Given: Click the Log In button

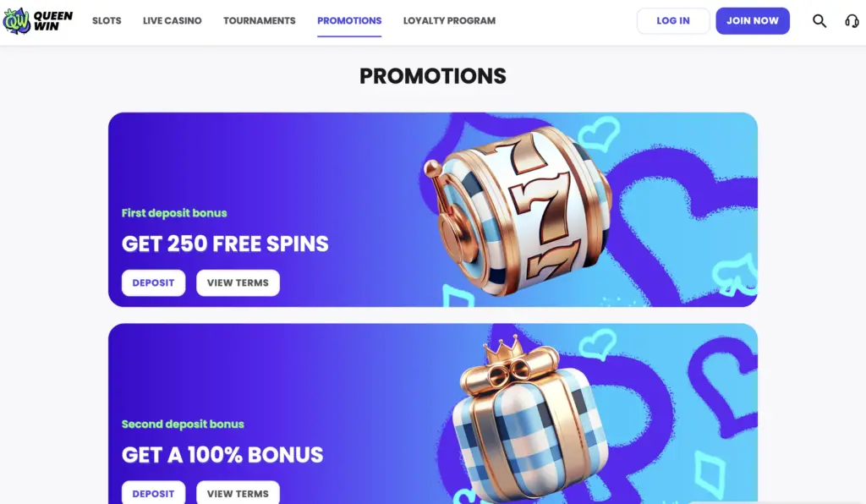Looking at the screenshot, I should (x=673, y=21).
